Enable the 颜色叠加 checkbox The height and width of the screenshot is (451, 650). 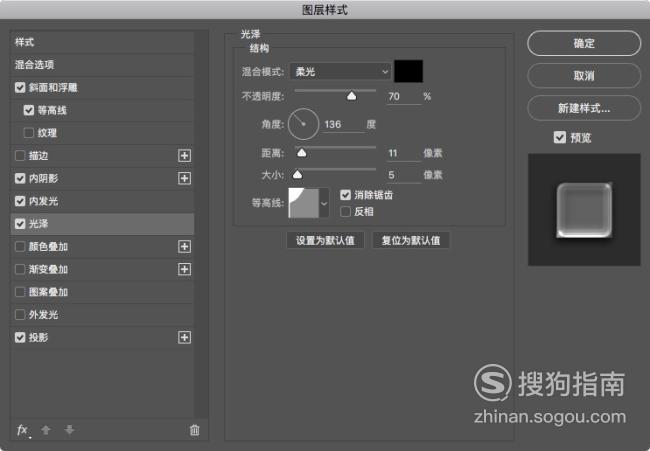click(x=20, y=247)
